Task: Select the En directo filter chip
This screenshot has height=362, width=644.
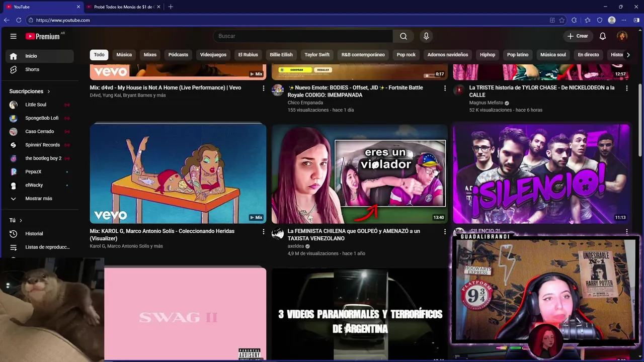Action: point(588,55)
